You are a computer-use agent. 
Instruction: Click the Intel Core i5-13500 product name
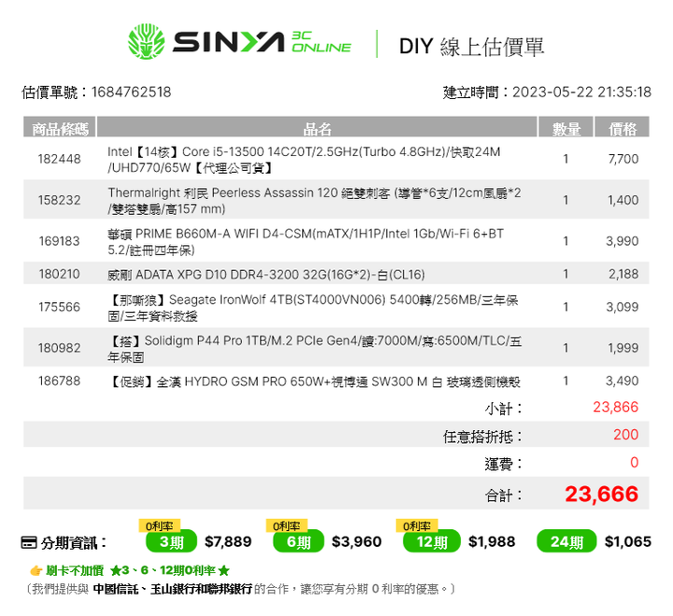pyautogui.click(x=304, y=160)
